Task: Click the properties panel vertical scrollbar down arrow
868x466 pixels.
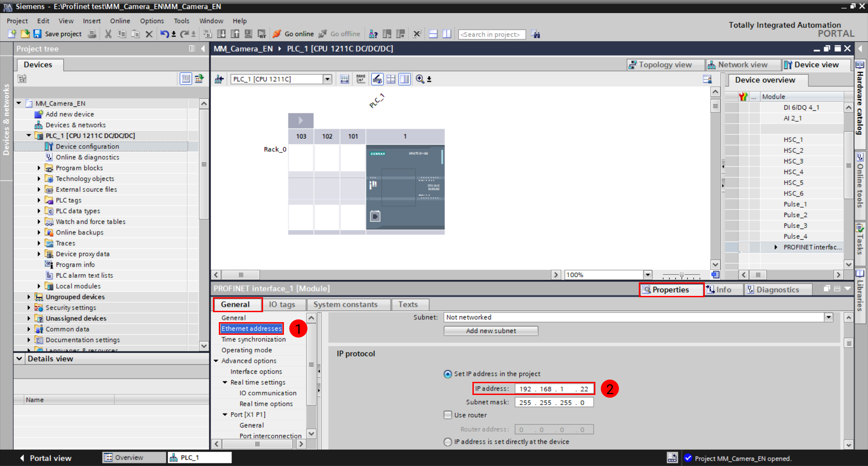Action: (x=849, y=445)
